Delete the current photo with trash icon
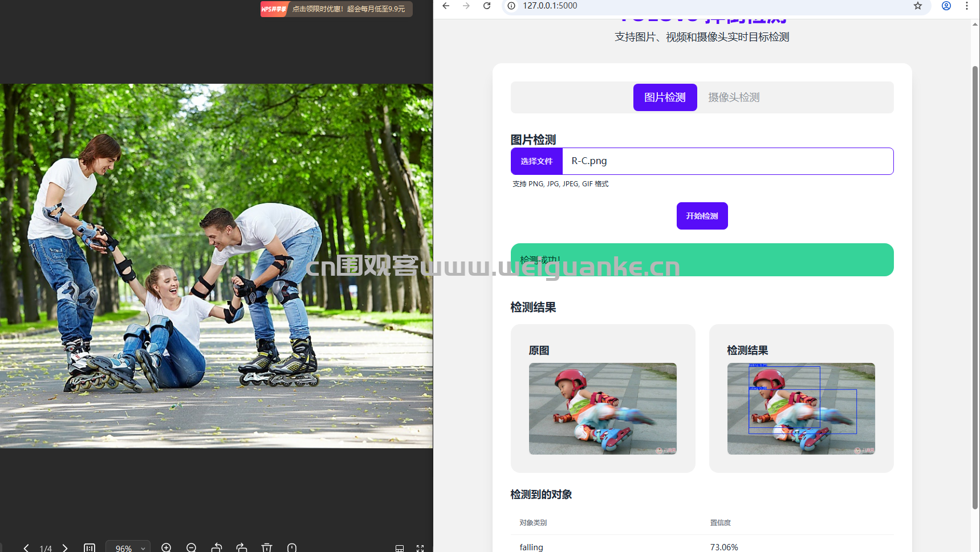This screenshot has height=552, width=980. click(266, 547)
